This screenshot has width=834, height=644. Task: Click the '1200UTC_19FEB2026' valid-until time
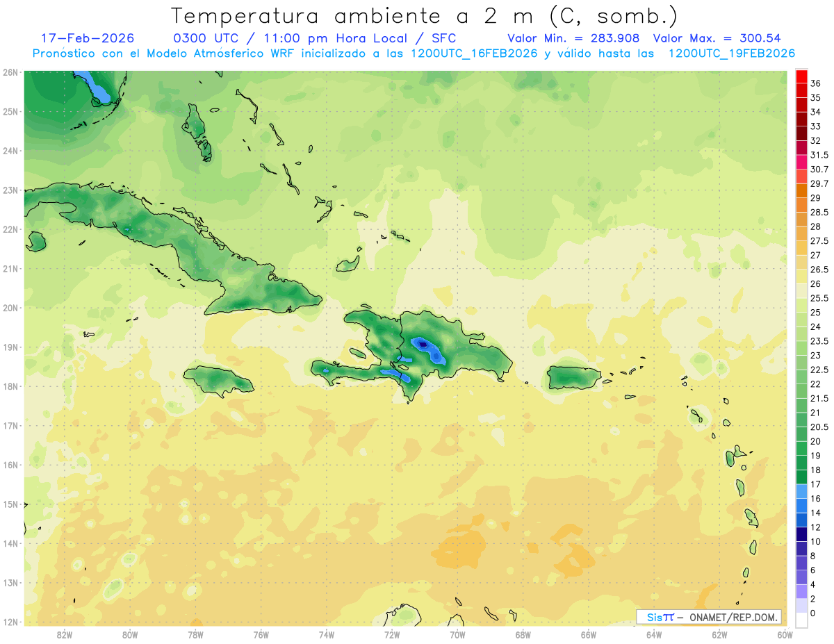click(x=731, y=53)
